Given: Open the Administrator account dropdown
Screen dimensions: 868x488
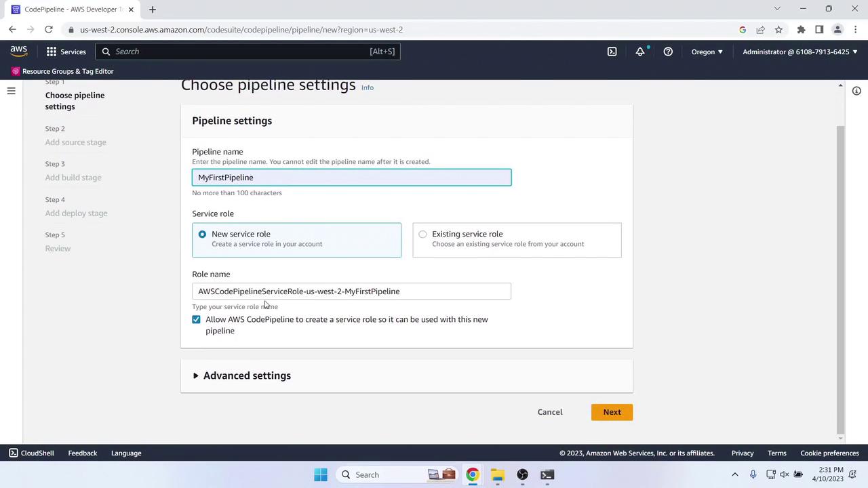Looking at the screenshot, I should pyautogui.click(x=800, y=52).
